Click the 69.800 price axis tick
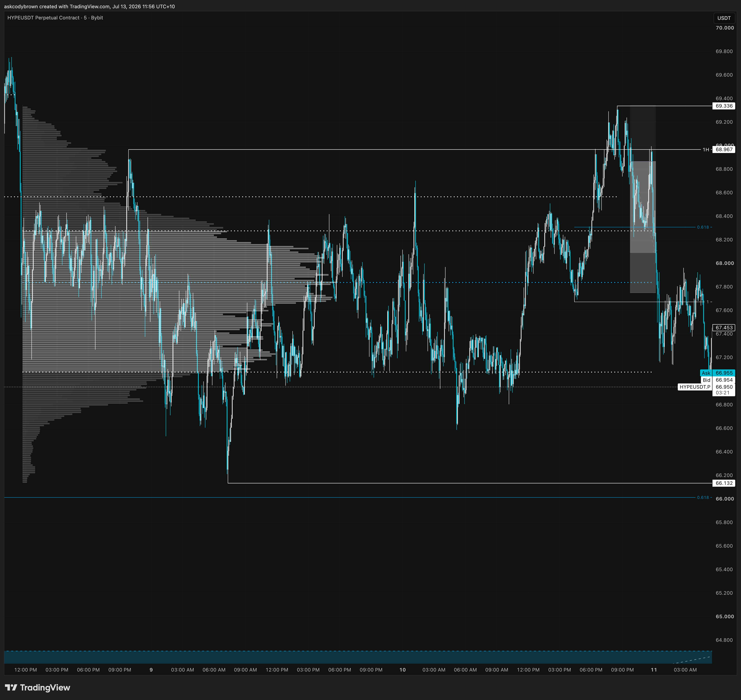The height and width of the screenshot is (700, 741). point(724,51)
